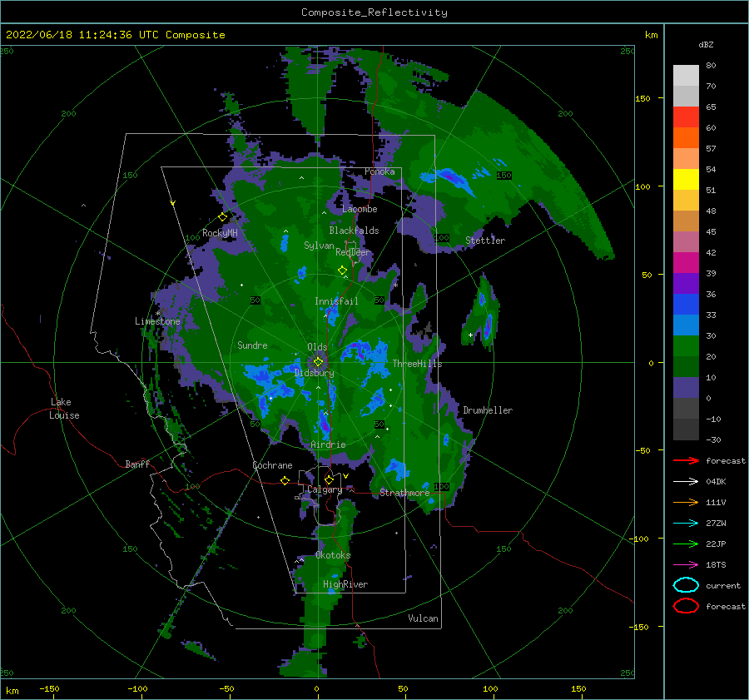749x700 pixels.
Task: Click the Calgary city label
Action: 325,489
